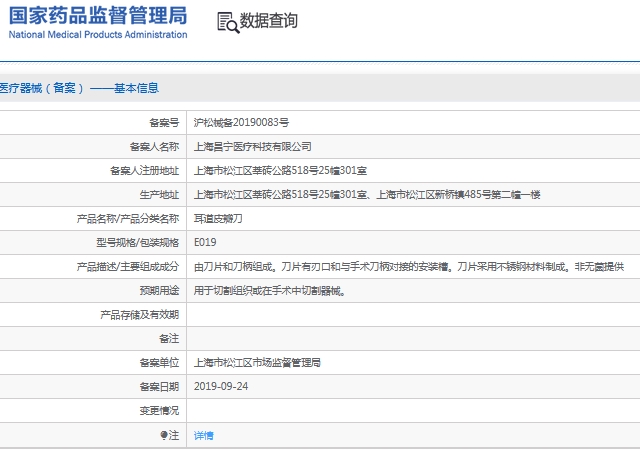The image size is (640, 458).
Task: Select intended-use text 用于切割组织或在手术中切割器械
Action: coord(269,291)
